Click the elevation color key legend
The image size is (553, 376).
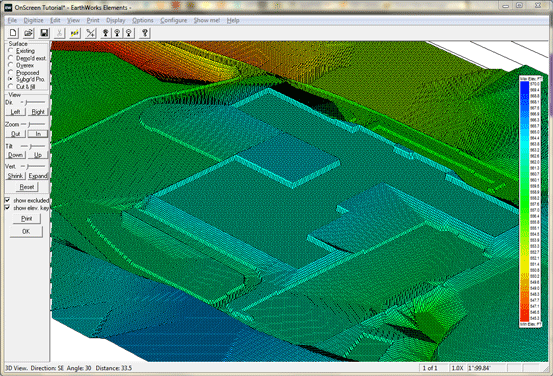(x=530, y=202)
